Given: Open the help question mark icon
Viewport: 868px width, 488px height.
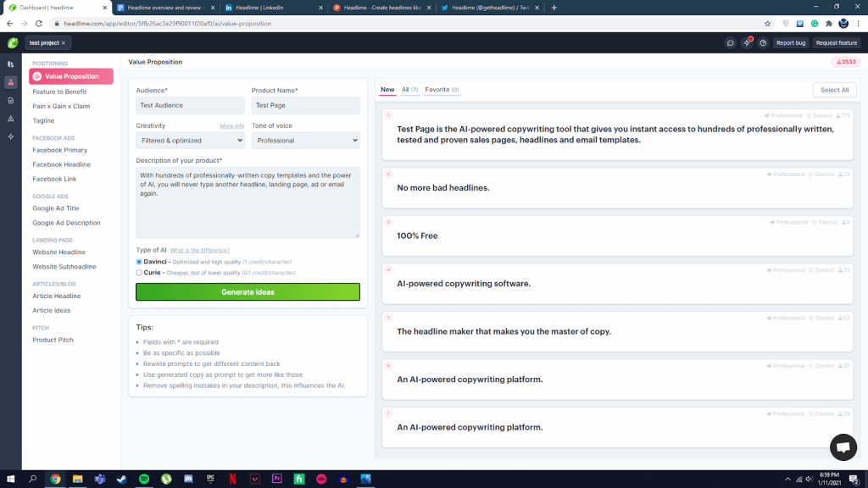Looking at the screenshot, I should (x=763, y=42).
